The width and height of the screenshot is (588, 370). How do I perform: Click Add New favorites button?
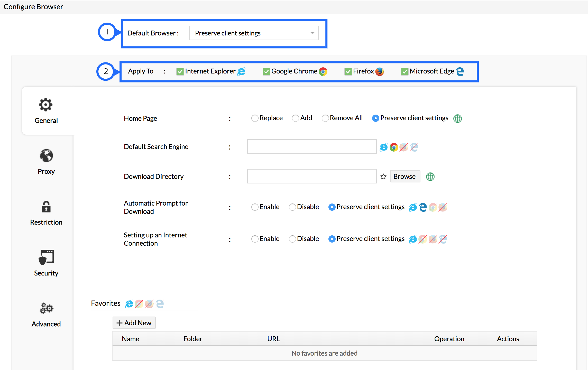tap(134, 323)
